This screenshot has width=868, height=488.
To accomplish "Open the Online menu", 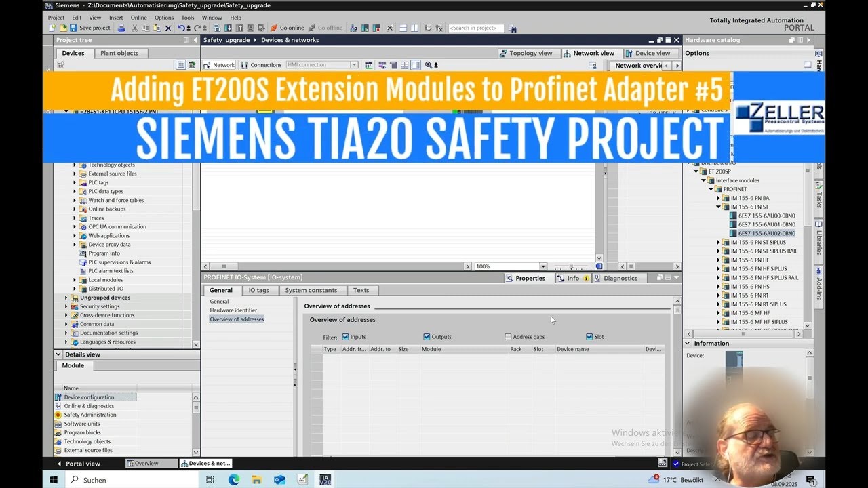I will coord(138,18).
